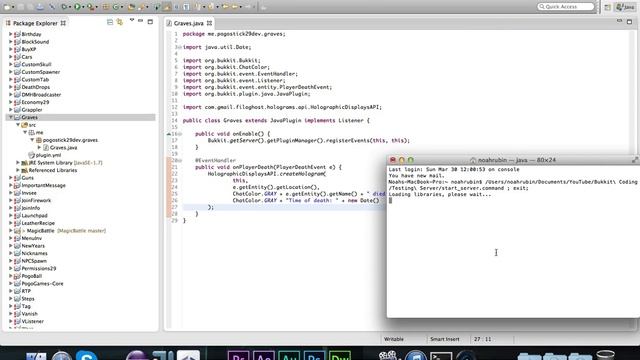Click the Run External Tools icon
640x360 pixels.
click(90, 7)
